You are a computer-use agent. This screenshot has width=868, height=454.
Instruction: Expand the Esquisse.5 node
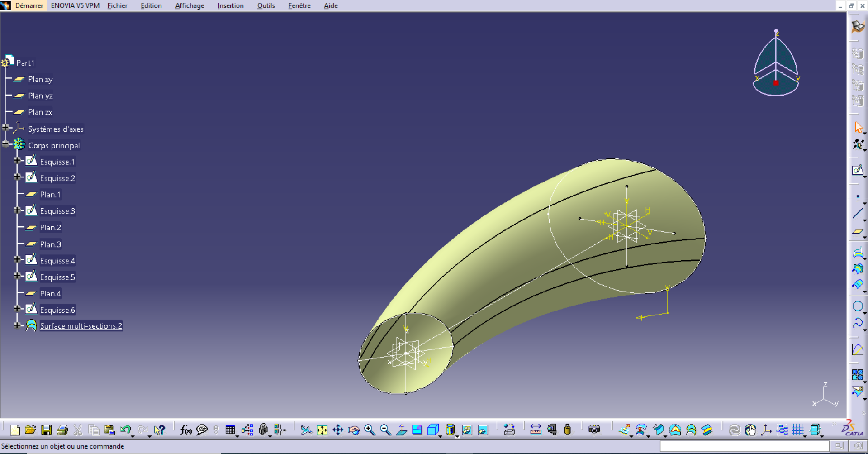tap(17, 276)
